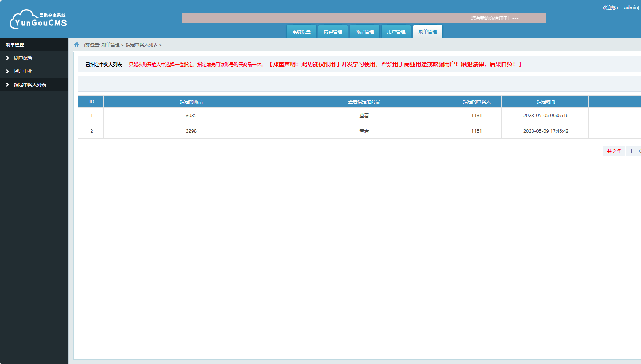
Task: Click the YunGouCMS cloud logo
Action: point(38,19)
